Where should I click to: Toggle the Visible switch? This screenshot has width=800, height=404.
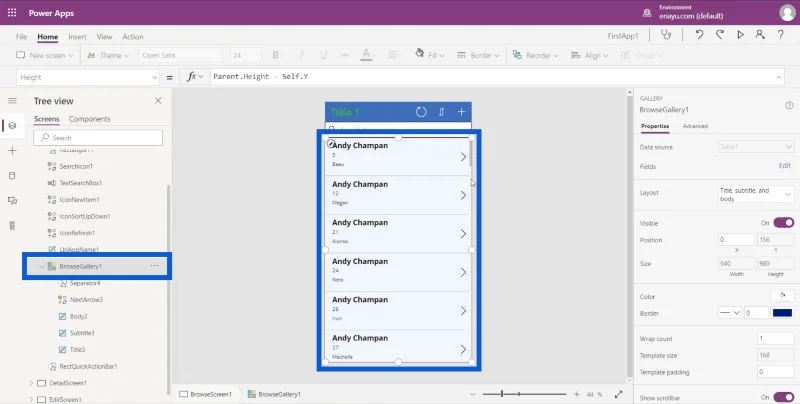[x=784, y=223]
